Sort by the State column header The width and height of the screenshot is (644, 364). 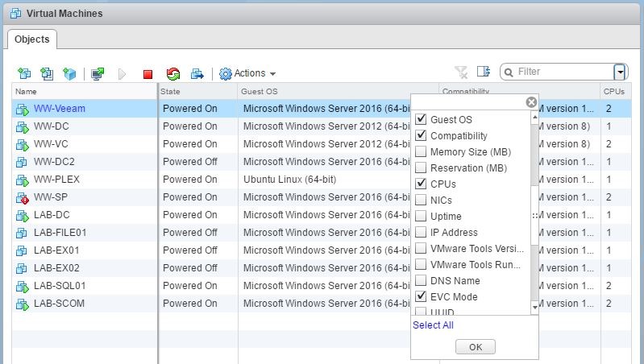click(x=171, y=92)
